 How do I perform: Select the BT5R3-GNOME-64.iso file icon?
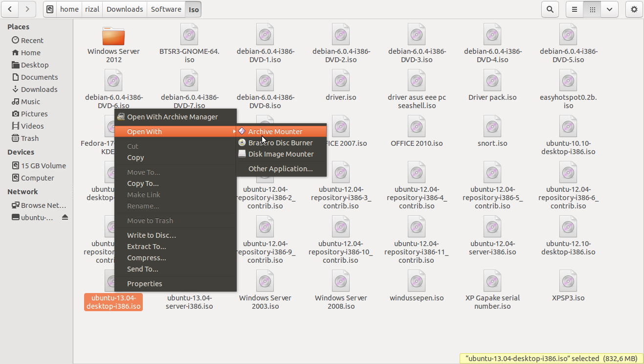(x=189, y=35)
